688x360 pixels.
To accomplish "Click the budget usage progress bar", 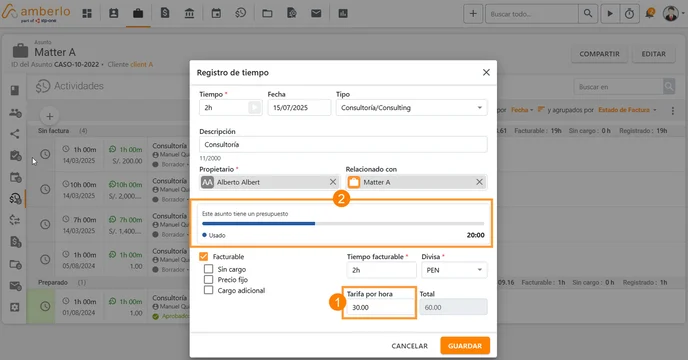I will click(343, 223).
